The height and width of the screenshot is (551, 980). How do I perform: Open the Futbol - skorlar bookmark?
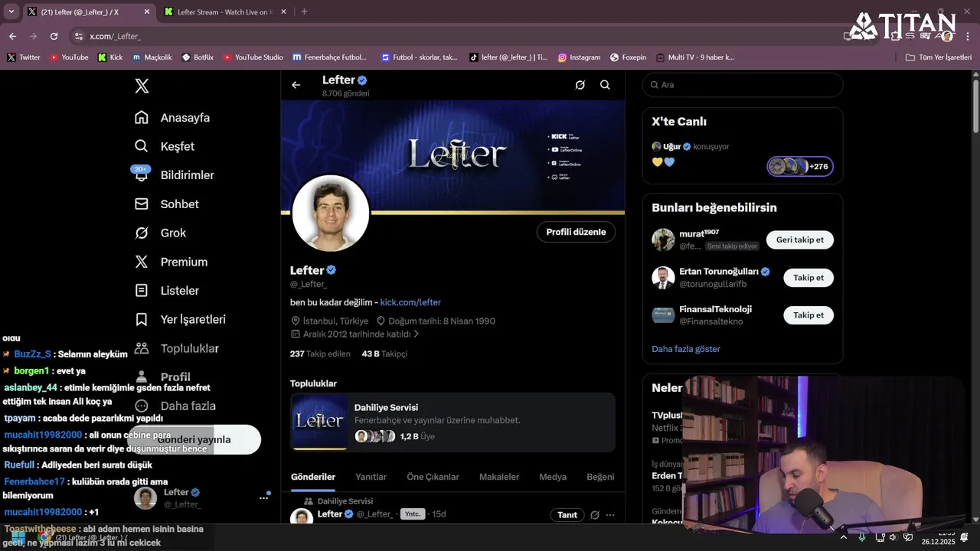pos(419,57)
